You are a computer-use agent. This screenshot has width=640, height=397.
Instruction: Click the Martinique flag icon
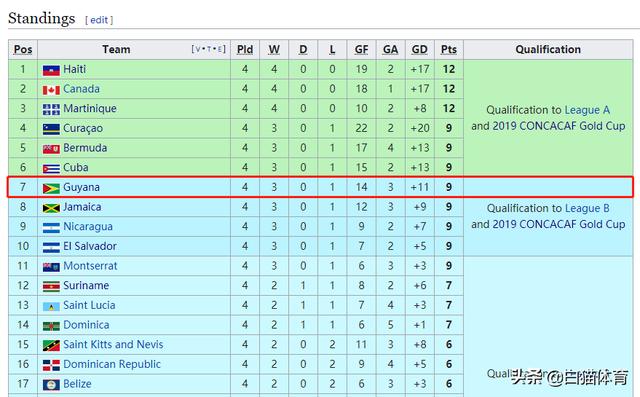[x=51, y=109]
